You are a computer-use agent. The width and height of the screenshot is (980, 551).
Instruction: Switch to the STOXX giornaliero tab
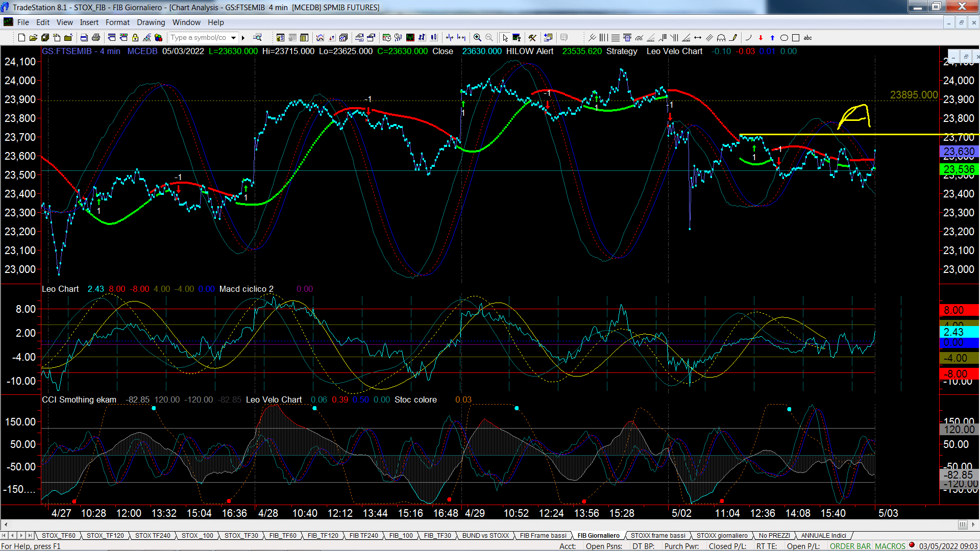tap(722, 536)
